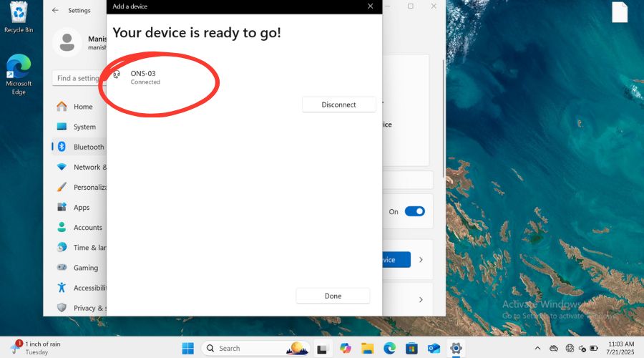This screenshot has width=644, height=358.
Task: Click the Find a setting search field
Action: tap(79, 78)
